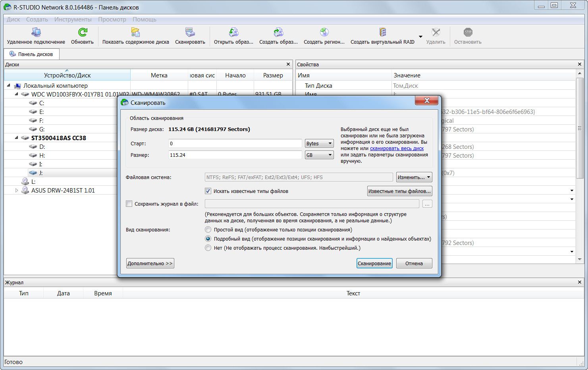Click Создать виртуальный RAID icon

pos(382,32)
